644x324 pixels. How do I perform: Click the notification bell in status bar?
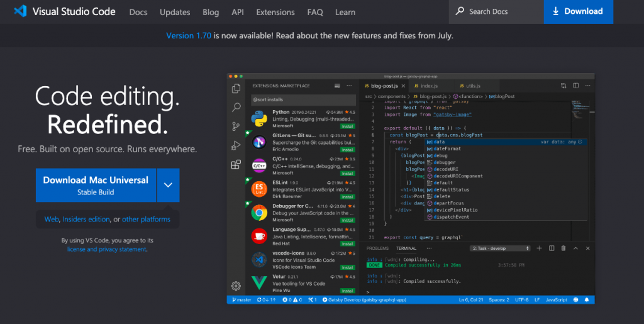(587, 299)
